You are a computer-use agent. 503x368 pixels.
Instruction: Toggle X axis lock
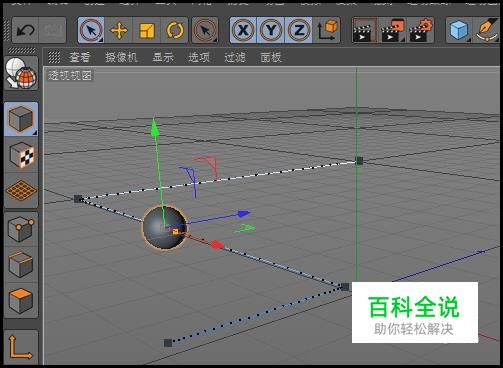point(243,30)
